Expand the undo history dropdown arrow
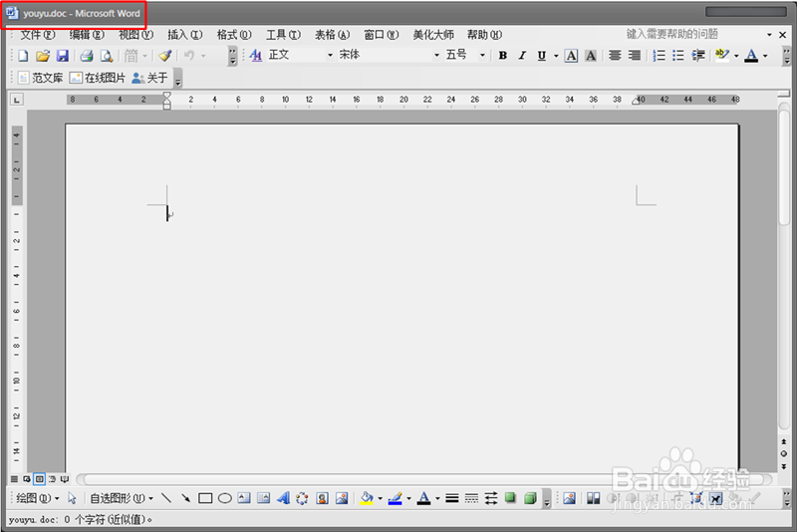797x532 pixels. tap(203, 56)
